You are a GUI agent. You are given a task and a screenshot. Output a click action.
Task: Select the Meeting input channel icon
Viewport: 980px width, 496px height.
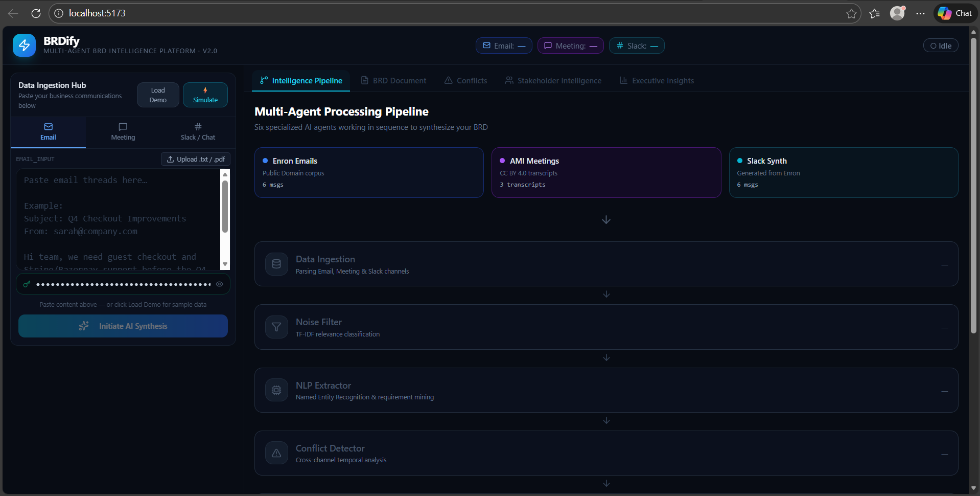tap(123, 127)
